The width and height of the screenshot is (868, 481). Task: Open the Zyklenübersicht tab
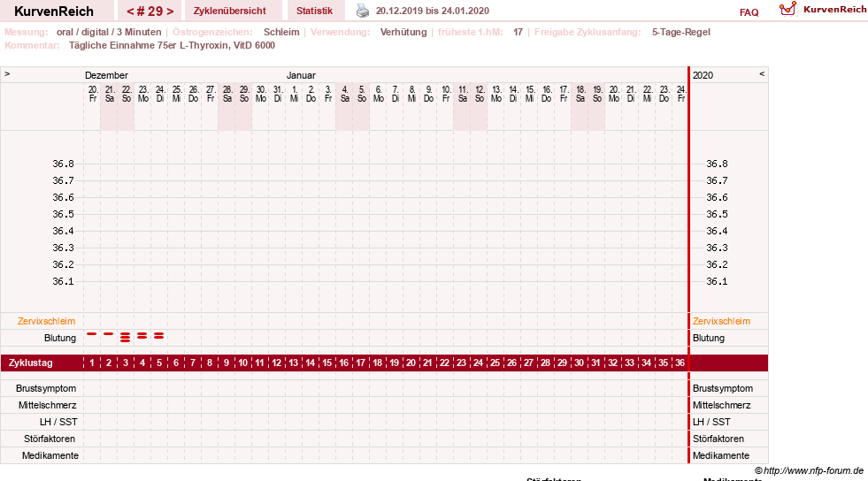(230, 11)
